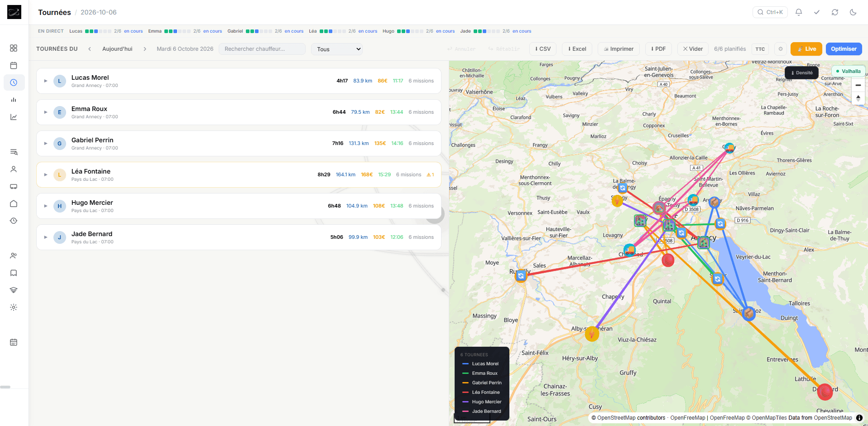
Task: Select the tours clock icon in sidebar
Action: coord(14,82)
